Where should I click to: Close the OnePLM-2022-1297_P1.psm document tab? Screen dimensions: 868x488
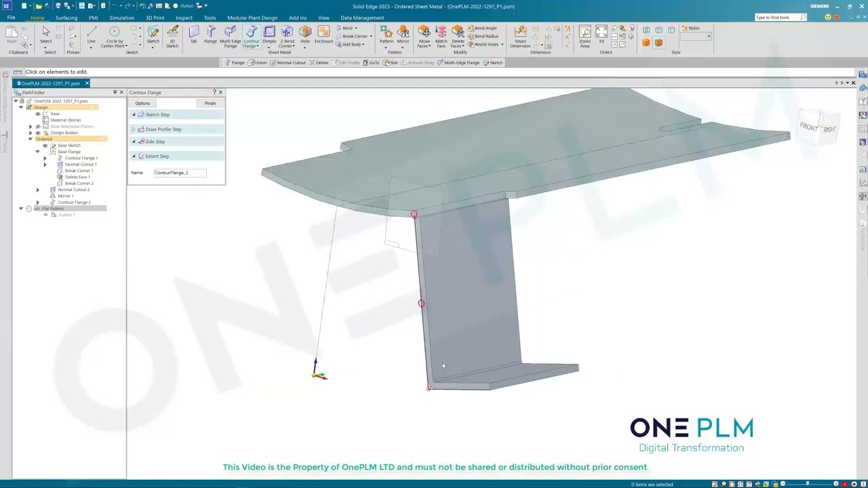point(87,83)
